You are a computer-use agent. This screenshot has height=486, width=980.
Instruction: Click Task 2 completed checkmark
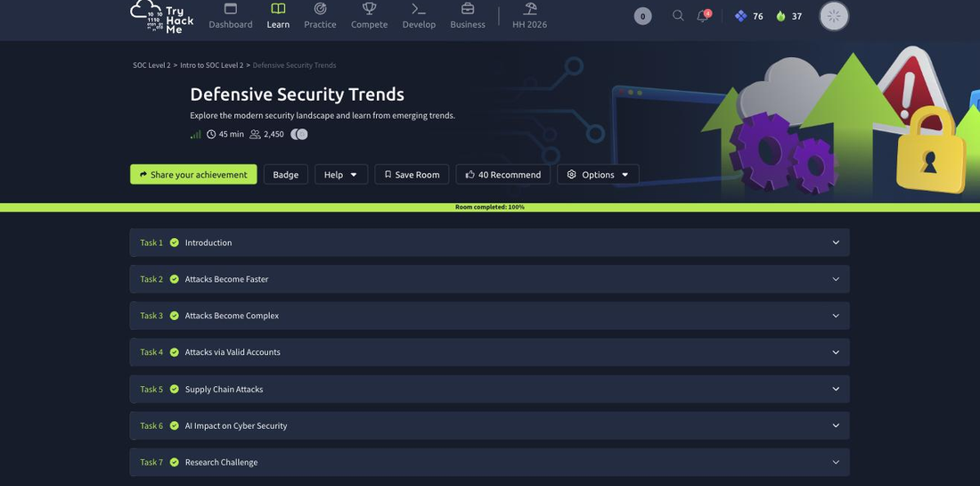coord(175,279)
